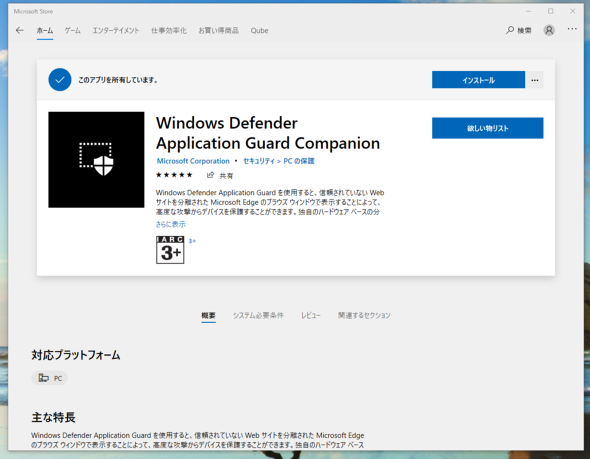
Task: Minimize the Microsoft Store window
Action: [x=529, y=11]
